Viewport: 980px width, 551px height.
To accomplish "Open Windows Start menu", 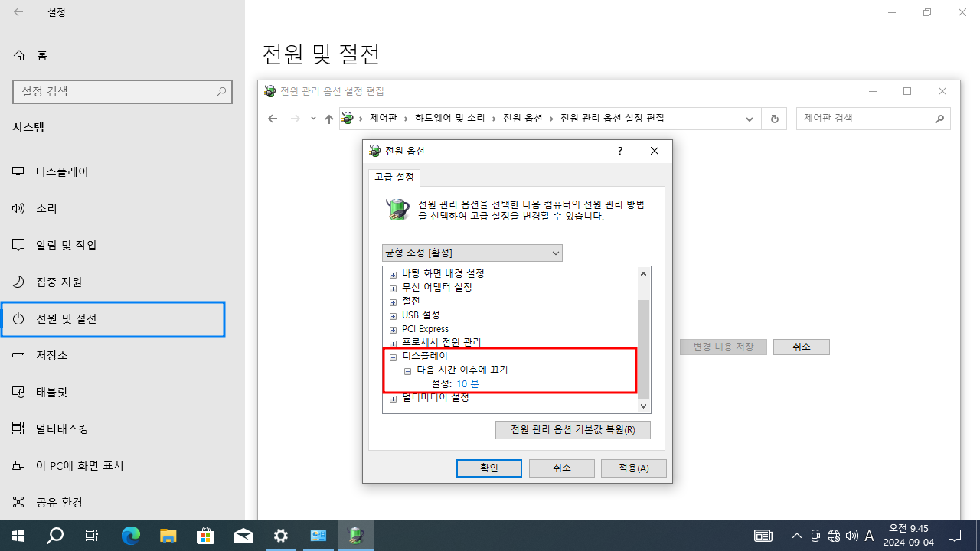I will click(x=18, y=536).
